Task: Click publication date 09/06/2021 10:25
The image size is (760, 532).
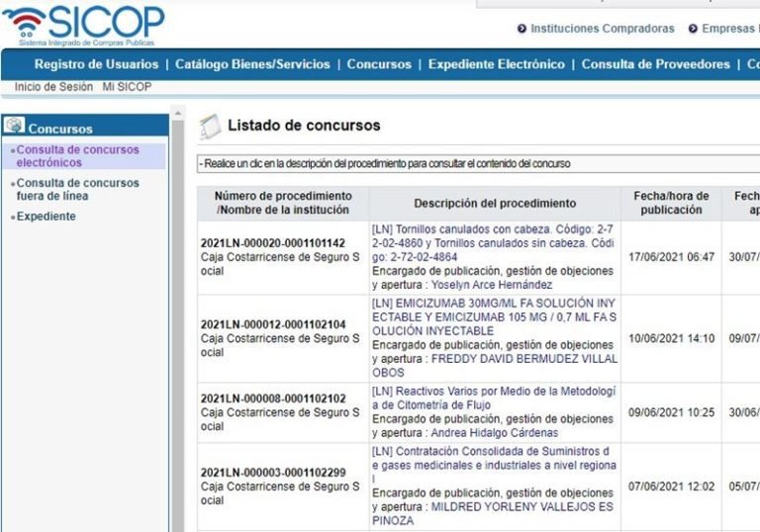Action: tap(671, 412)
